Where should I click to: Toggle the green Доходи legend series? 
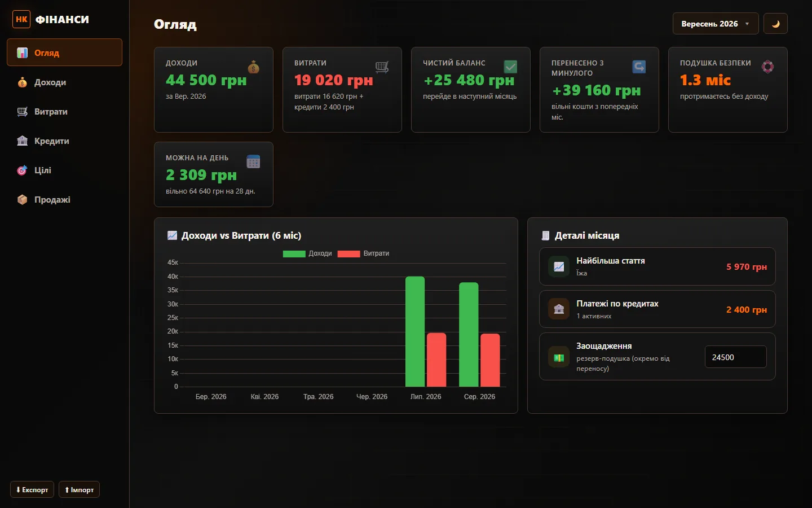307,253
